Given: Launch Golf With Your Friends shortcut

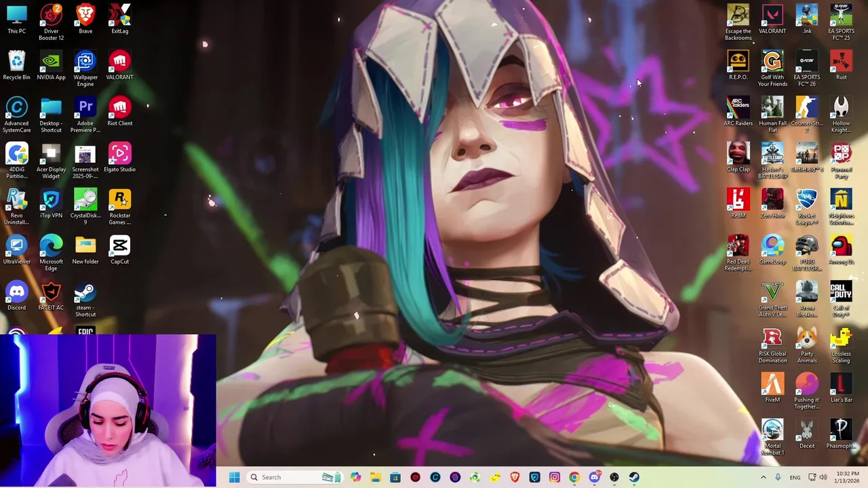Looking at the screenshot, I should [x=772, y=68].
